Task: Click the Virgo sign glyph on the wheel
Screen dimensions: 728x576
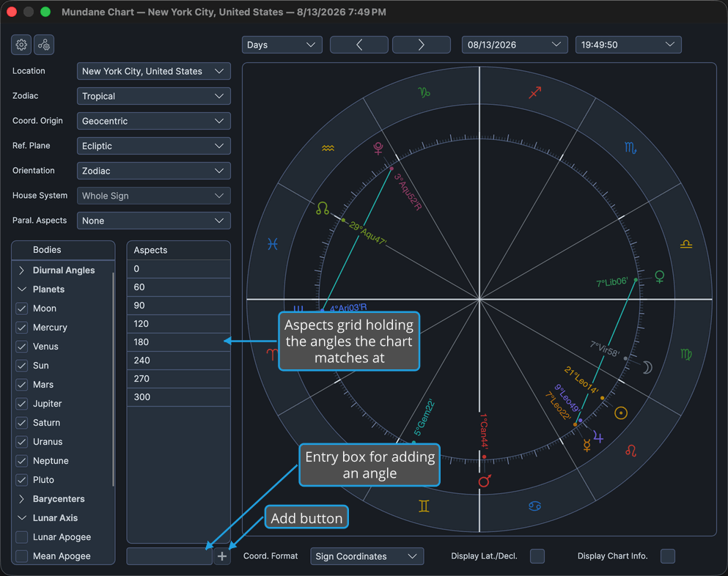Action: click(685, 355)
